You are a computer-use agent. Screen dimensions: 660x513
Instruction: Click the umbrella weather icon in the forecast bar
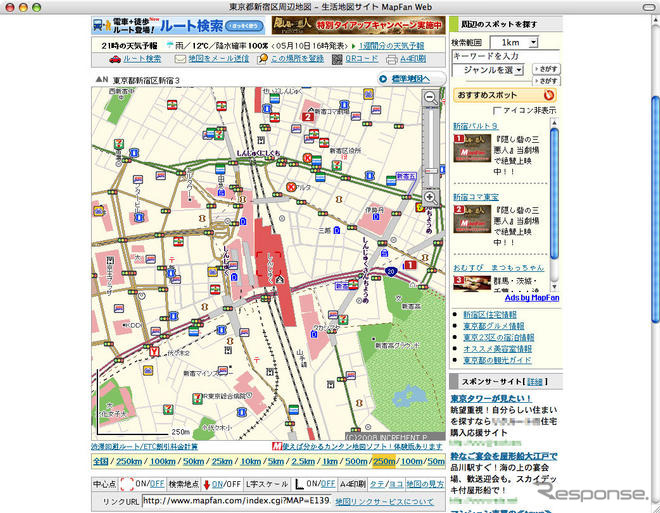[170, 45]
